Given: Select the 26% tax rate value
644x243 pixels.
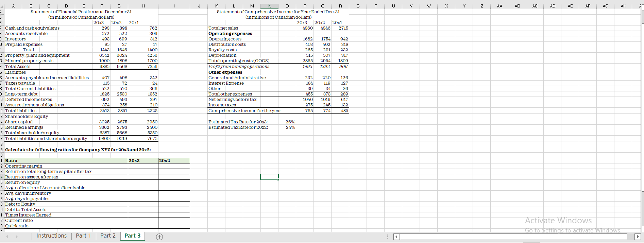Looking at the screenshot, I should 290,122.
